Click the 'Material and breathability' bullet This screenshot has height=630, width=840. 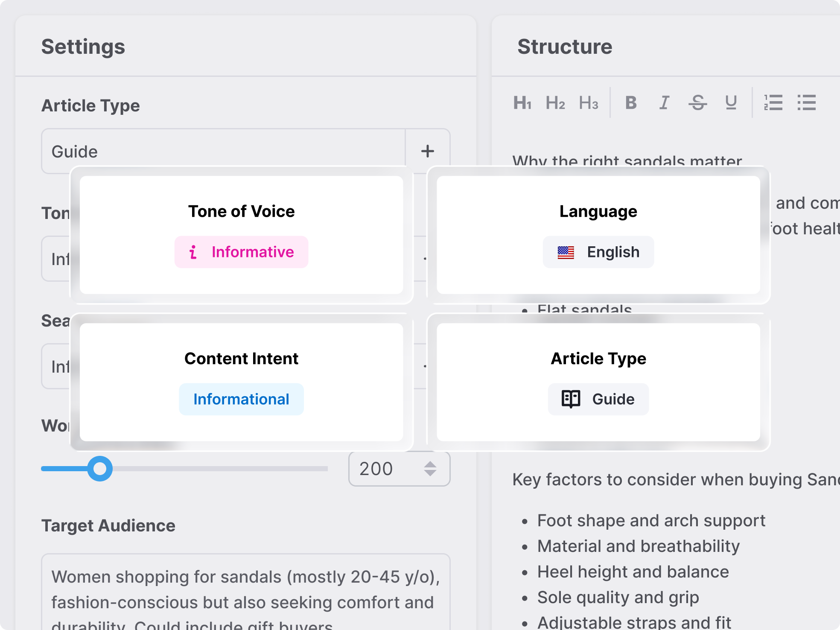coord(638,546)
